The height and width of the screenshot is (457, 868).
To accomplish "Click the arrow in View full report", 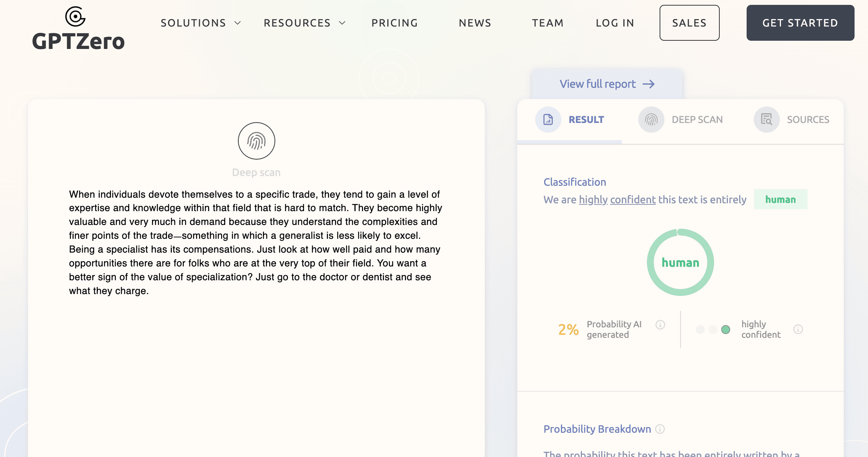I will 649,84.
